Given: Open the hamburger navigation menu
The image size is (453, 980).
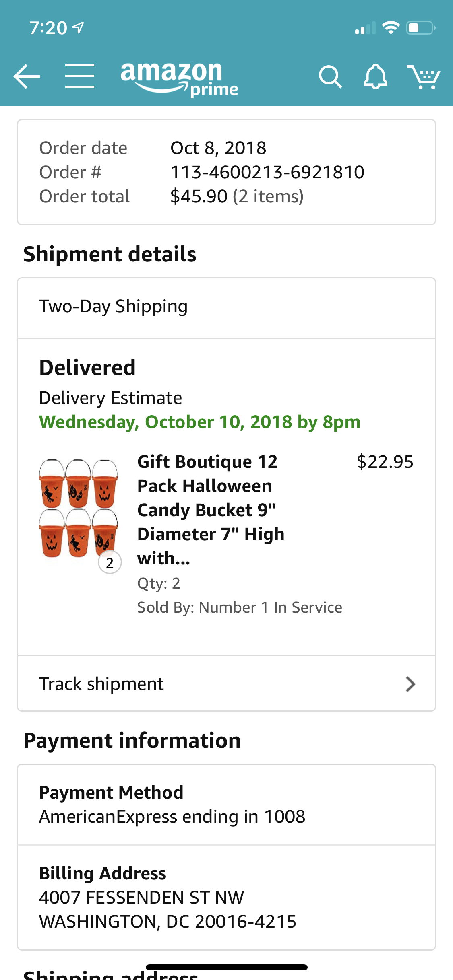Looking at the screenshot, I should pos(79,76).
